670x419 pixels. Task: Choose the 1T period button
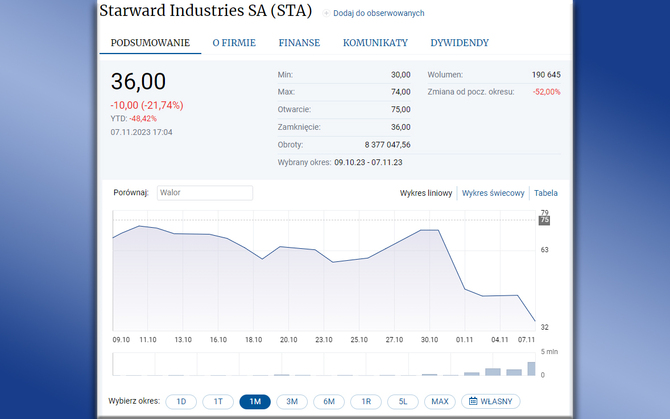click(x=218, y=401)
